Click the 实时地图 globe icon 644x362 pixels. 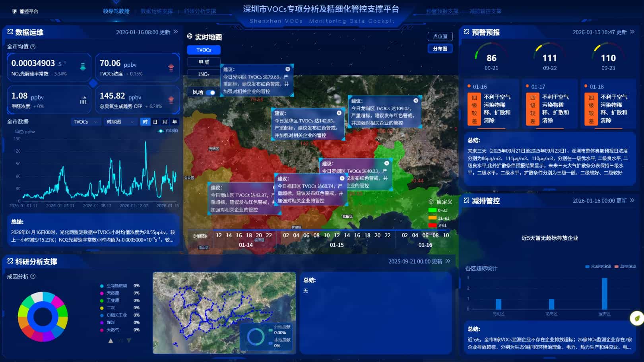point(189,37)
